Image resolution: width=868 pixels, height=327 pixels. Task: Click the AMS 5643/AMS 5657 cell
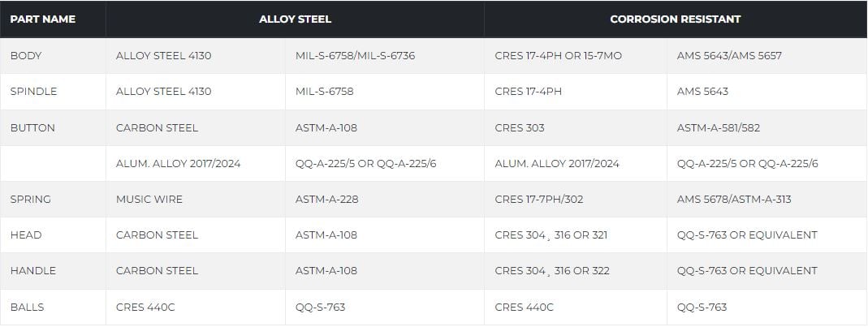click(x=729, y=56)
